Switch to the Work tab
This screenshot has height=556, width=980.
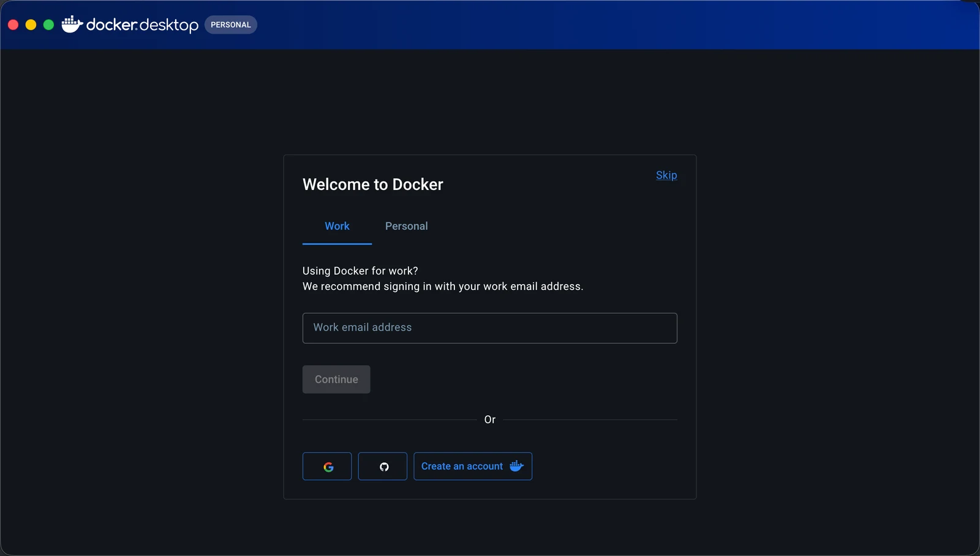tap(337, 226)
